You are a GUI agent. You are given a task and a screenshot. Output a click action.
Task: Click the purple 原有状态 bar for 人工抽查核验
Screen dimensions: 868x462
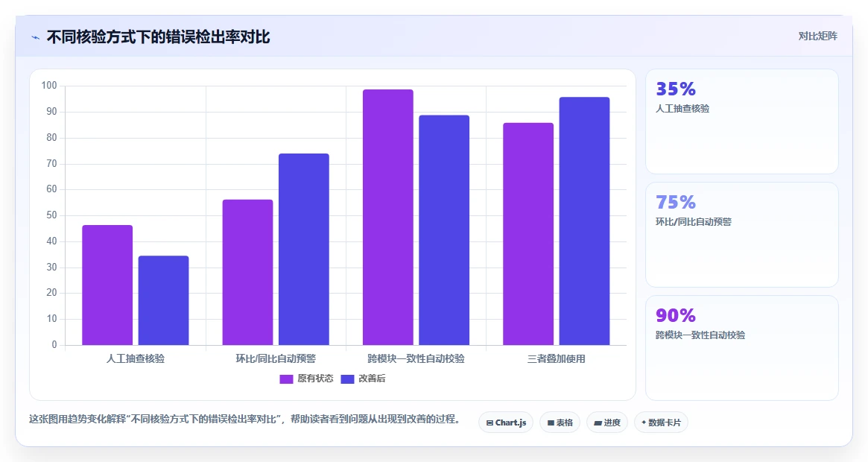click(x=107, y=285)
